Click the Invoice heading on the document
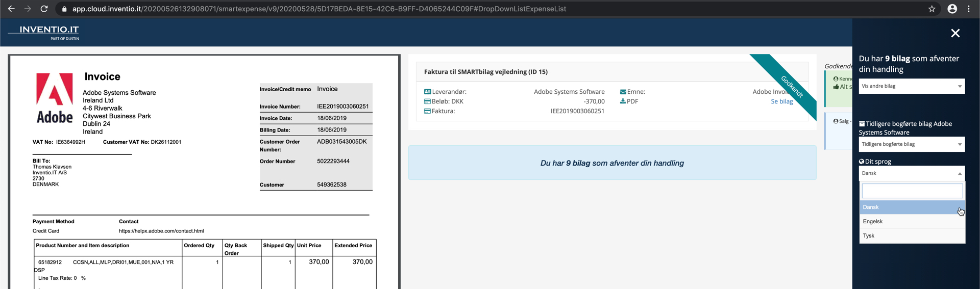Screen dimensions: 980x289 [102, 76]
